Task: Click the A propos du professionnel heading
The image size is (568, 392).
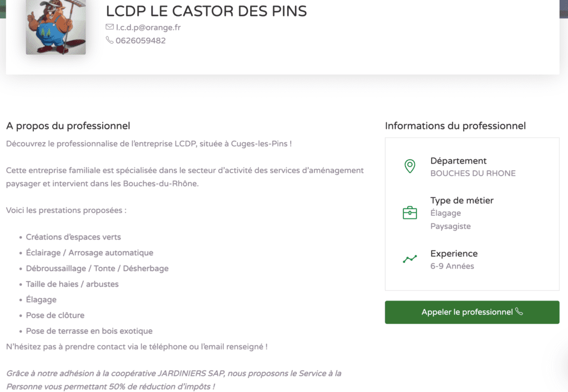Action: 68,126
